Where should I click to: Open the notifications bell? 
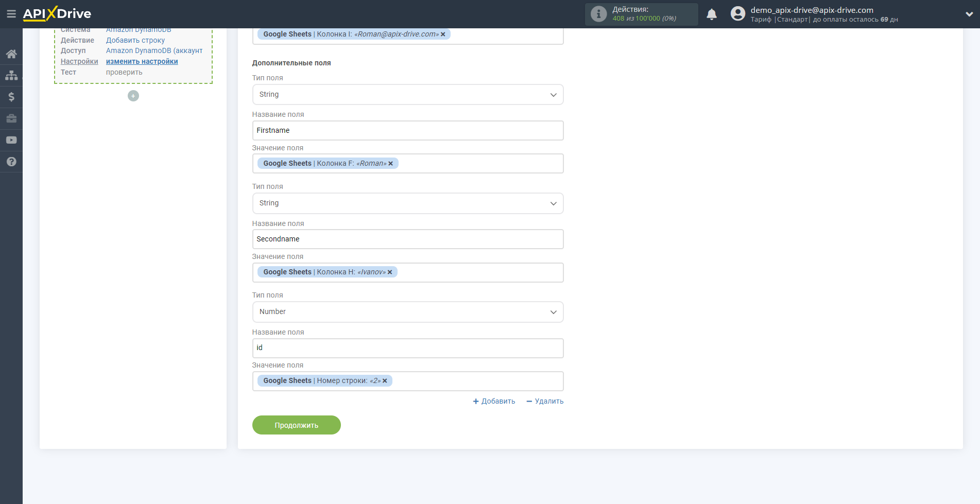pyautogui.click(x=712, y=14)
